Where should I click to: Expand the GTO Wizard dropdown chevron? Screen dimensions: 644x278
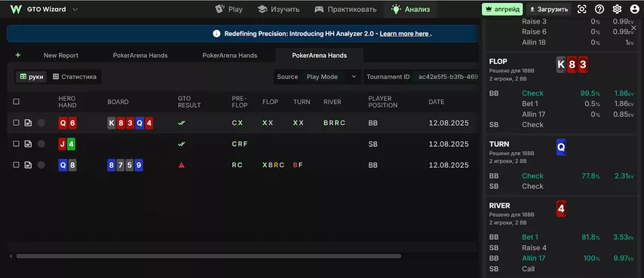click(75, 10)
